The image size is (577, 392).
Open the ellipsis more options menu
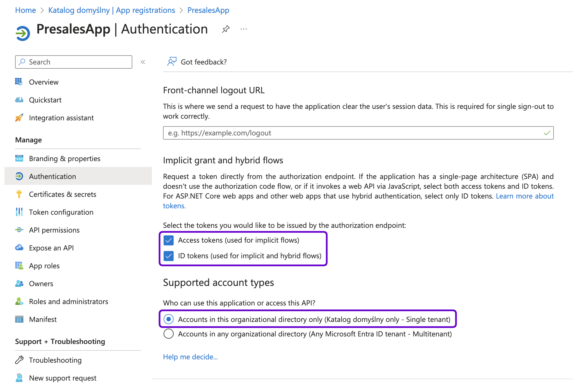point(244,29)
